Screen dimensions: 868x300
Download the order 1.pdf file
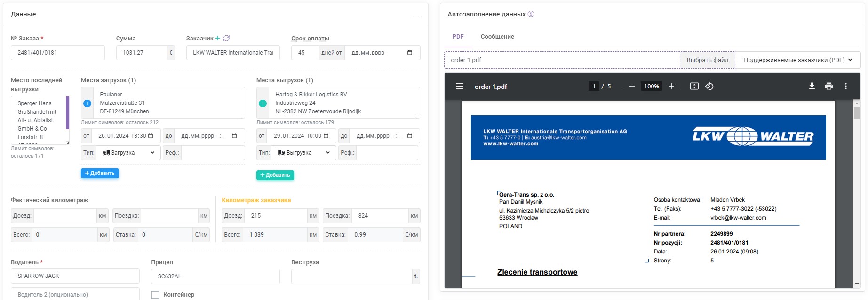pos(812,87)
